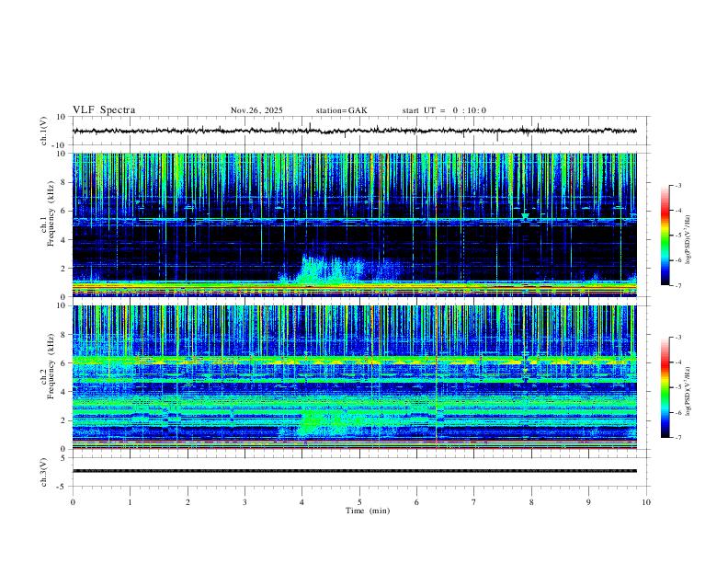
Task: Click the "-3" value on ch.1 color bar
Action: (x=677, y=185)
